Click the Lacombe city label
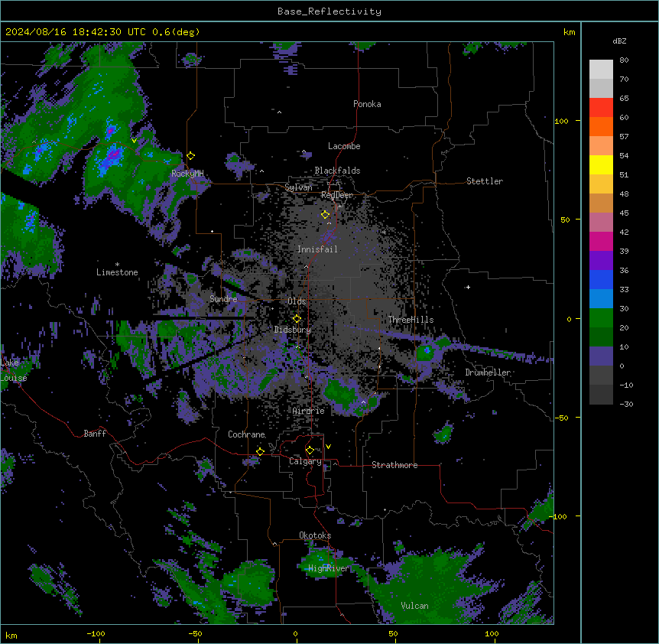The width and height of the screenshot is (659, 644). click(x=344, y=146)
